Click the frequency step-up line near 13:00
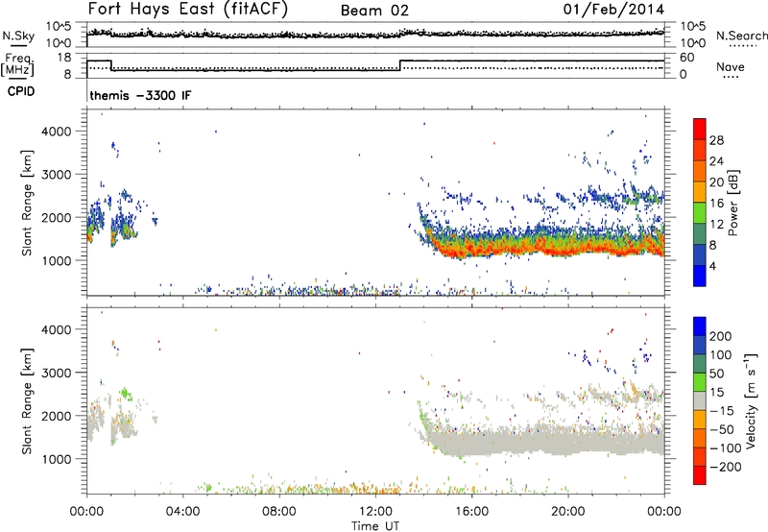The image size is (768, 532). click(400, 65)
